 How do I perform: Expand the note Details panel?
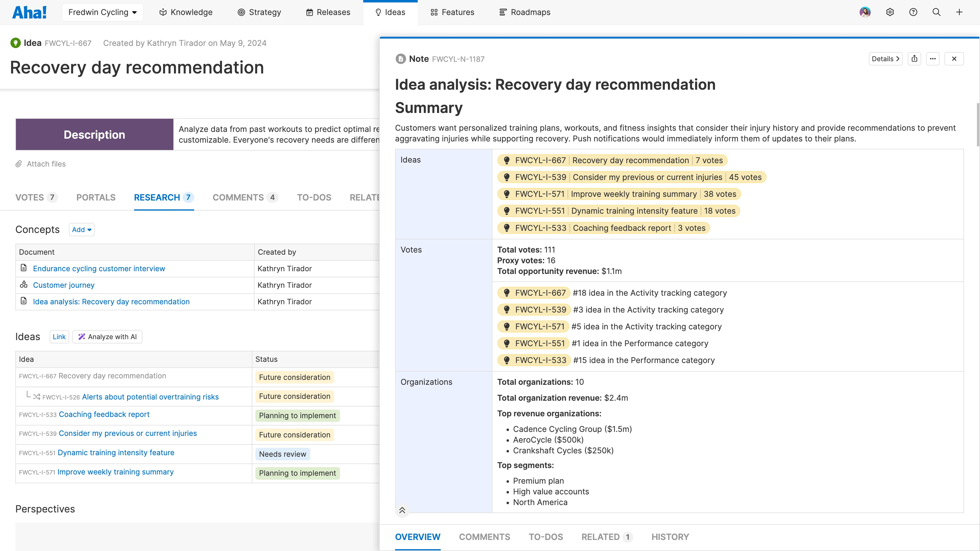click(885, 58)
